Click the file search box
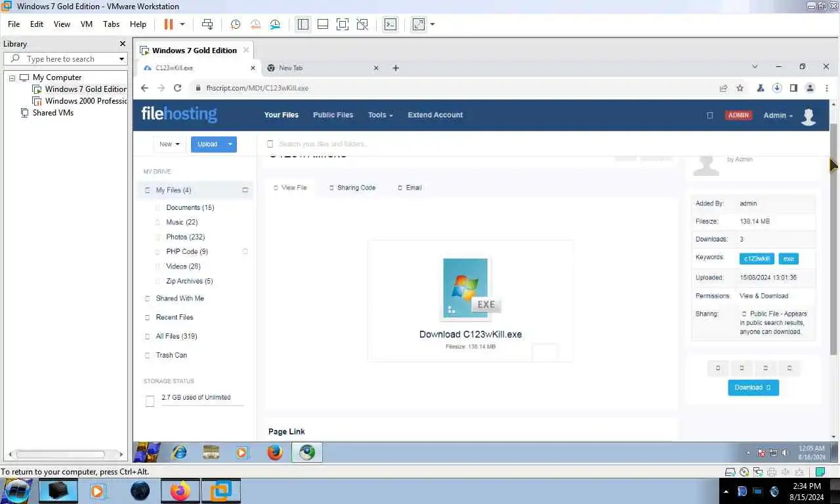 pos(323,144)
